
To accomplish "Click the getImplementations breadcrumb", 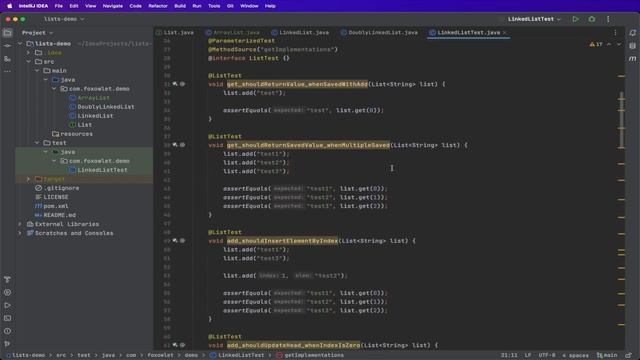I will tap(310, 356).
